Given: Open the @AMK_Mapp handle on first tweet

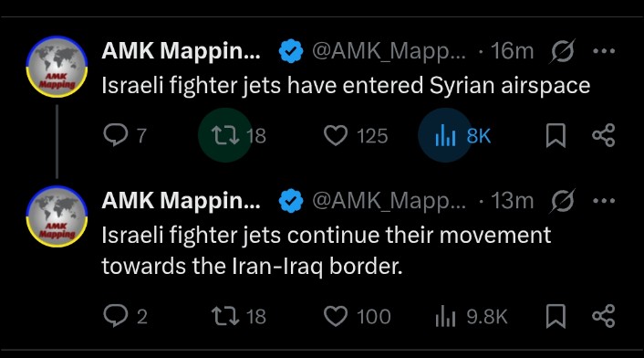Looking at the screenshot, I should (389, 52).
